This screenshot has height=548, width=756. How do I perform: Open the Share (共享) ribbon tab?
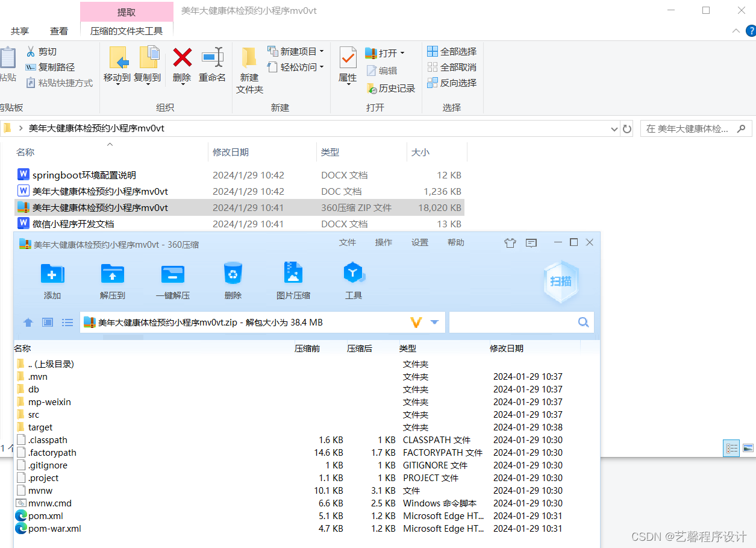[x=20, y=31]
